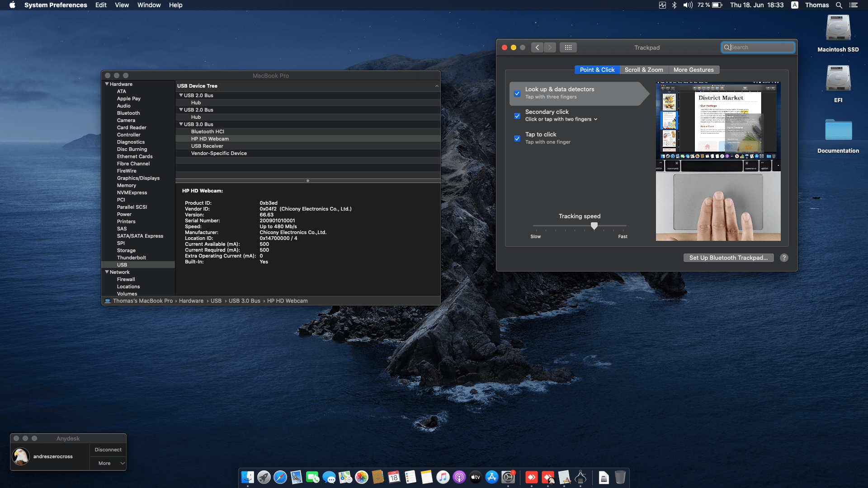
Task: Open Notification Center list icon
Action: [854, 5]
